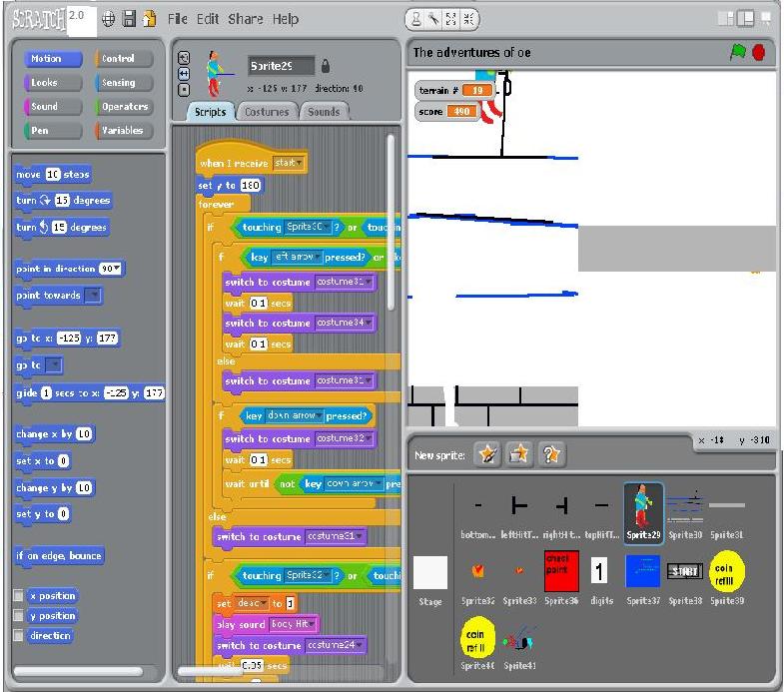The height and width of the screenshot is (692, 784).
Task: Click the move steps value field
Action: [x=53, y=174]
